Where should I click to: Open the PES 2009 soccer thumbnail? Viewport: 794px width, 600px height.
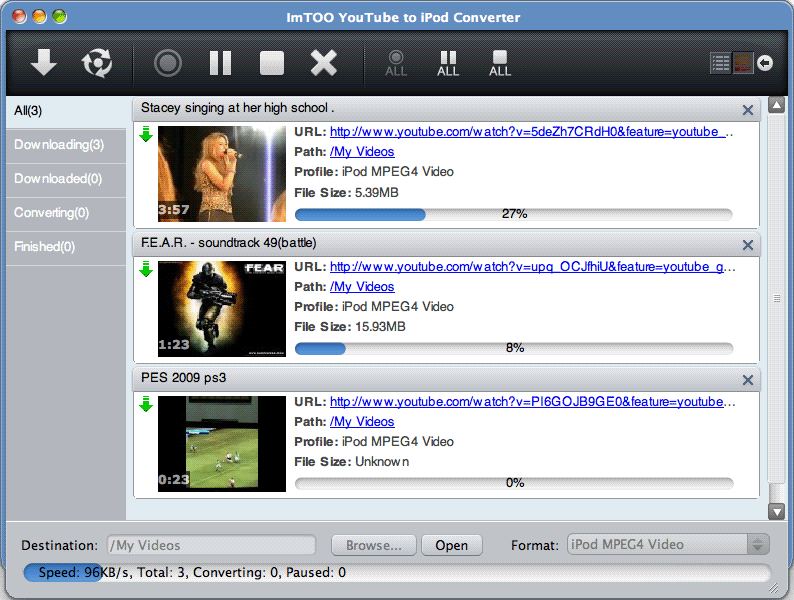(x=222, y=444)
